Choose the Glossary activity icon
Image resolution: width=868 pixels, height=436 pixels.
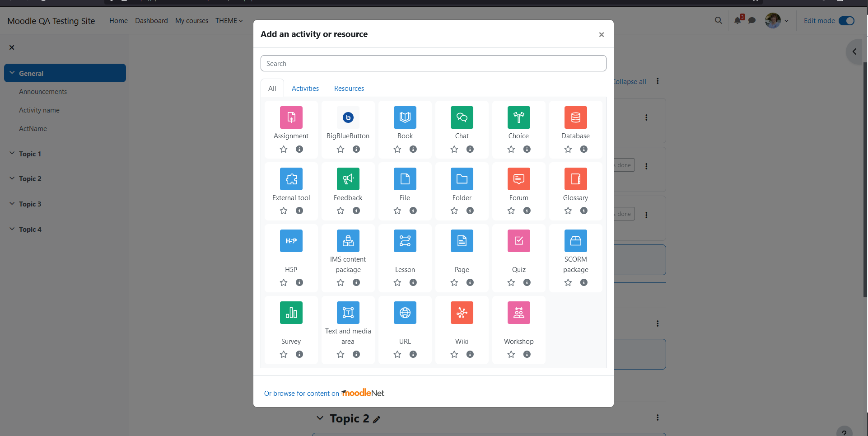pyautogui.click(x=576, y=179)
